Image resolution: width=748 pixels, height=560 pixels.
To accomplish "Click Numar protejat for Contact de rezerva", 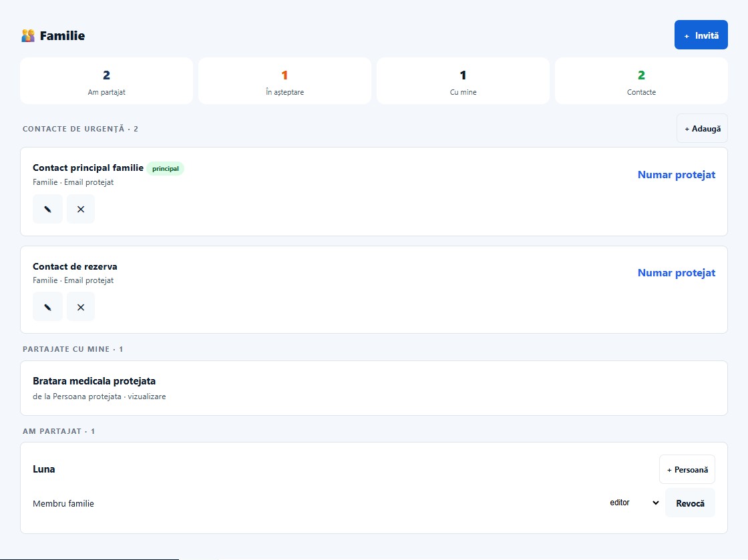I will coord(677,272).
